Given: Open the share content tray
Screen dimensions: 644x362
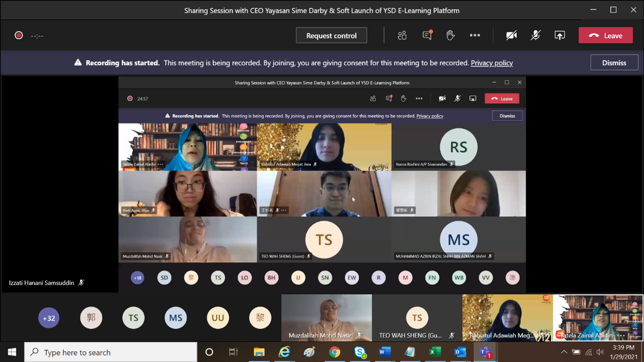Looking at the screenshot, I should point(559,35).
